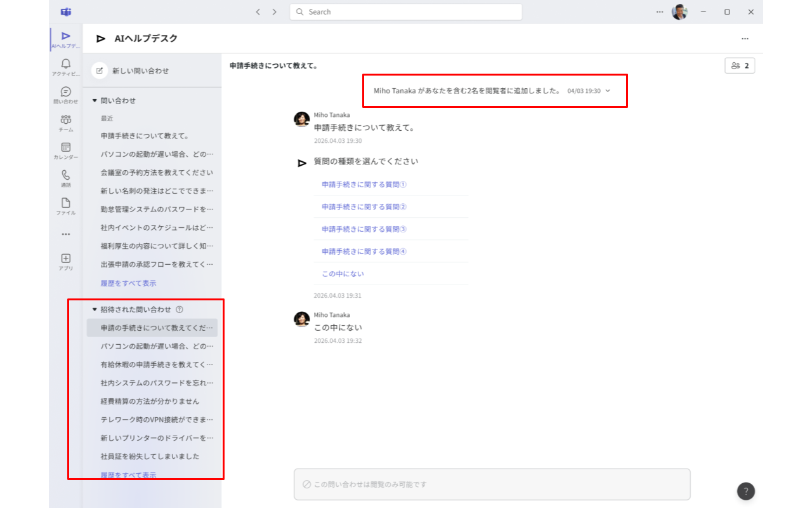Image resolution: width=812 pixels, height=508 pixels.
Task: Open the ファイル icon in sidebar
Action: click(65, 207)
